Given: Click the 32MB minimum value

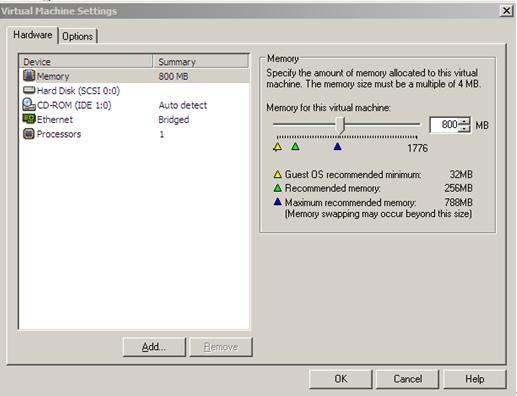Looking at the screenshot, I should point(461,174).
